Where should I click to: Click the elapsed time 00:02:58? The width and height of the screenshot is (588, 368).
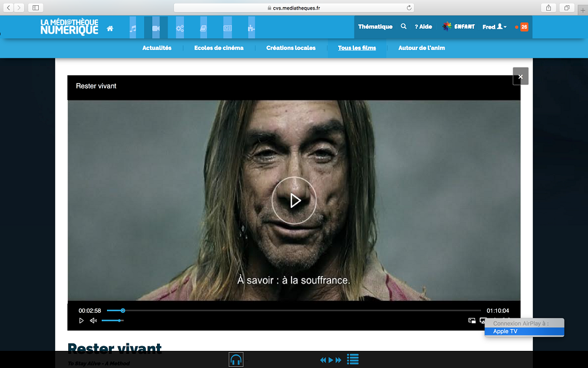[x=89, y=310]
